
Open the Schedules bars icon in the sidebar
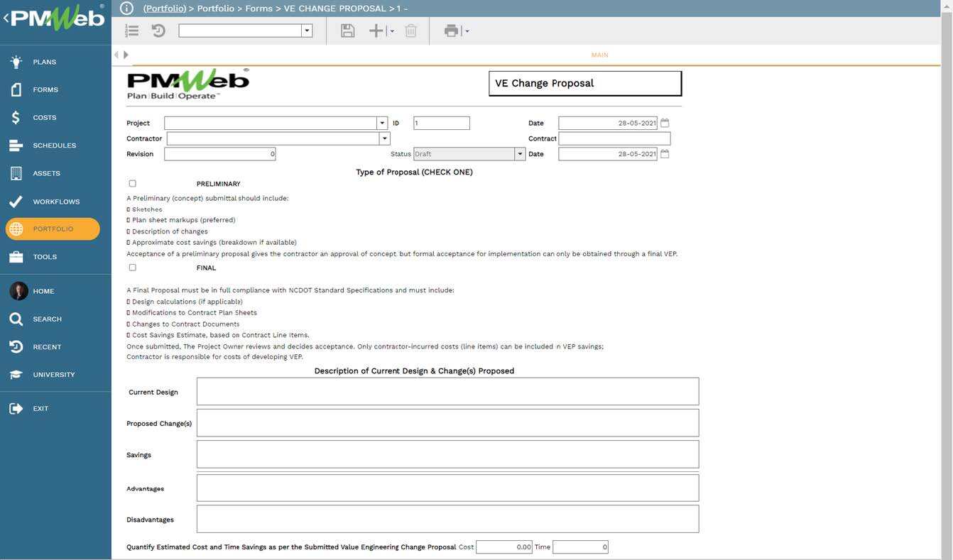click(x=16, y=146)
